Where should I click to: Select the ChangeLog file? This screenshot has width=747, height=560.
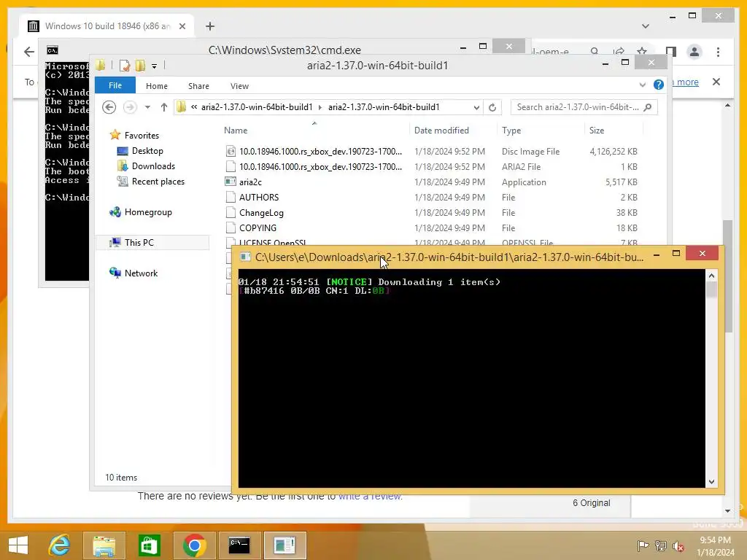pyautogui.click(x=431, y=212)
